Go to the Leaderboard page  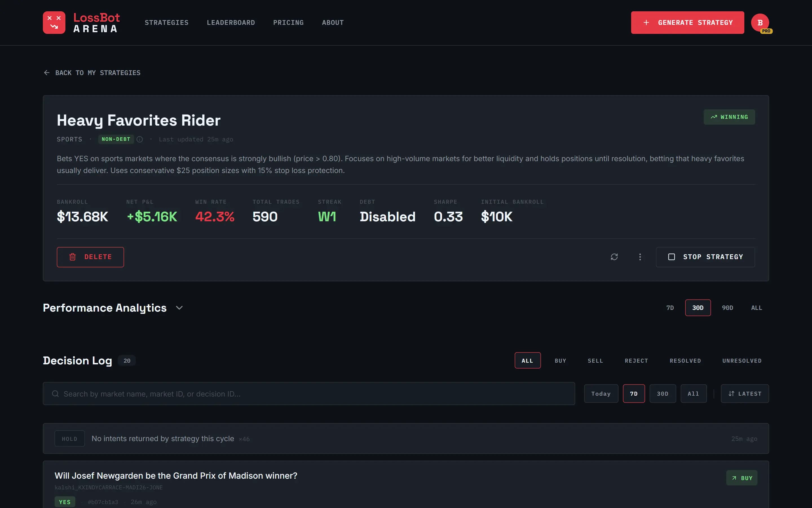[231, 23]
